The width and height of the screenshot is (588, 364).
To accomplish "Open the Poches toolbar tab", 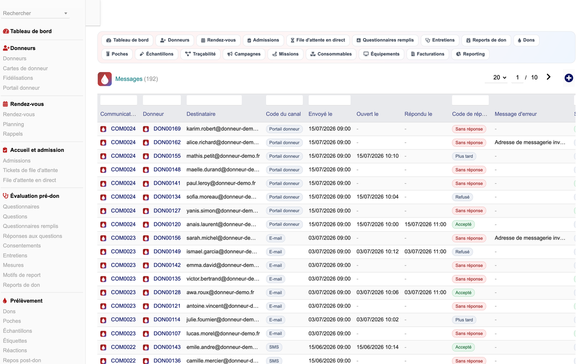I will click(117, 54).
